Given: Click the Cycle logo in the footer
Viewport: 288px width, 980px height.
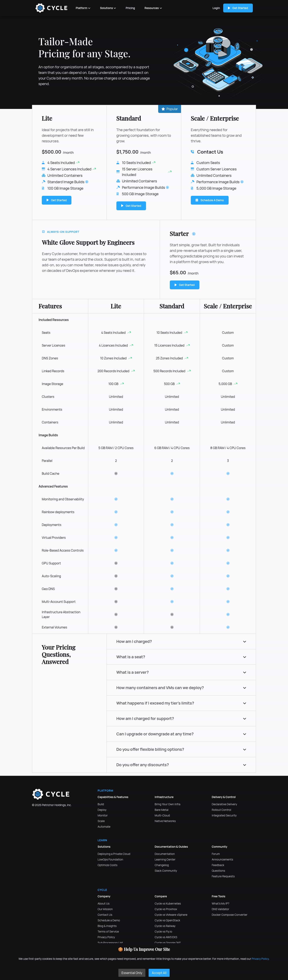Looking at the screenshot, I should [51, 794].
